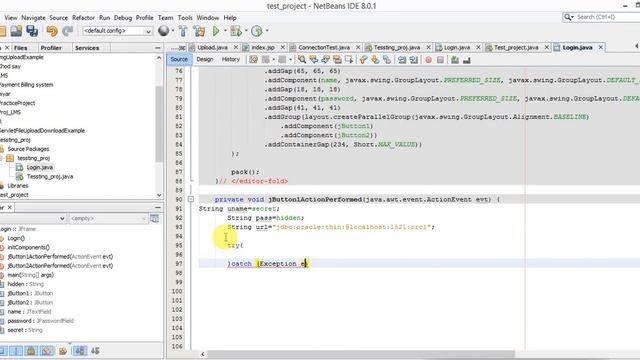The image size is (640, 360).
Task: Switch to Design view button
Action: [x=205, y=59]
